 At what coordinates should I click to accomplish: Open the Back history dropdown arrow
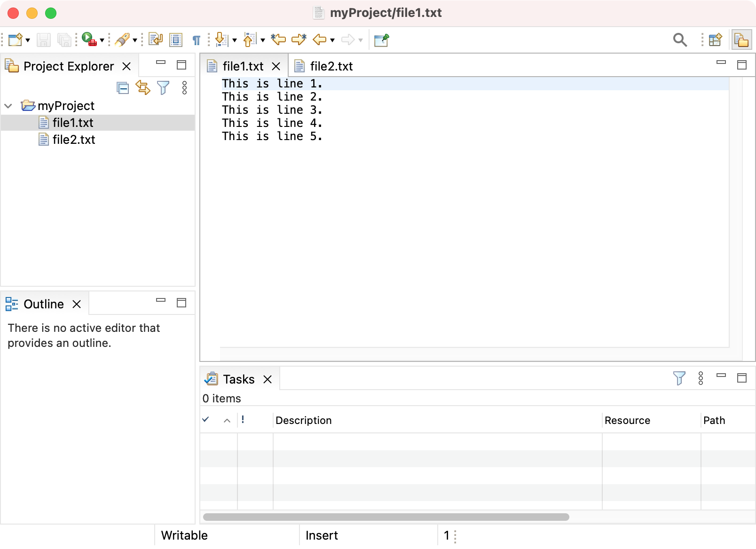[x=332, y=40]
